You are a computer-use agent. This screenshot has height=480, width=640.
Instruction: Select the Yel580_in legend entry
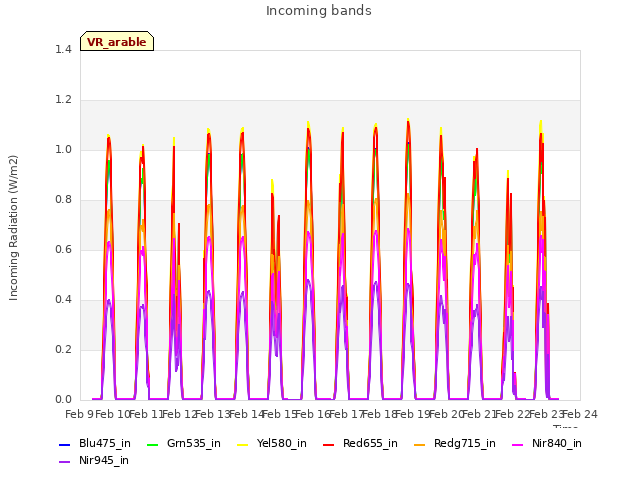point(271,444)
